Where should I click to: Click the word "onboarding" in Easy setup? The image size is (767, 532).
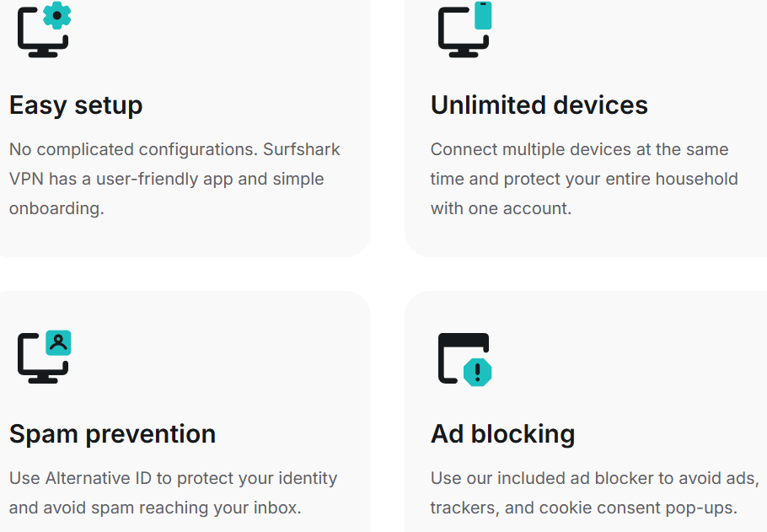[x=55, y=209]
